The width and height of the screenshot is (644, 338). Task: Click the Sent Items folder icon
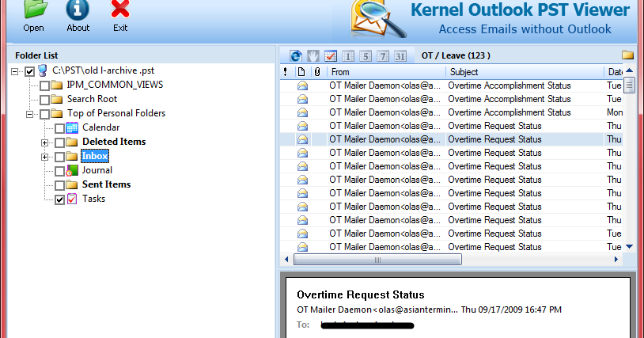(72, 184)
